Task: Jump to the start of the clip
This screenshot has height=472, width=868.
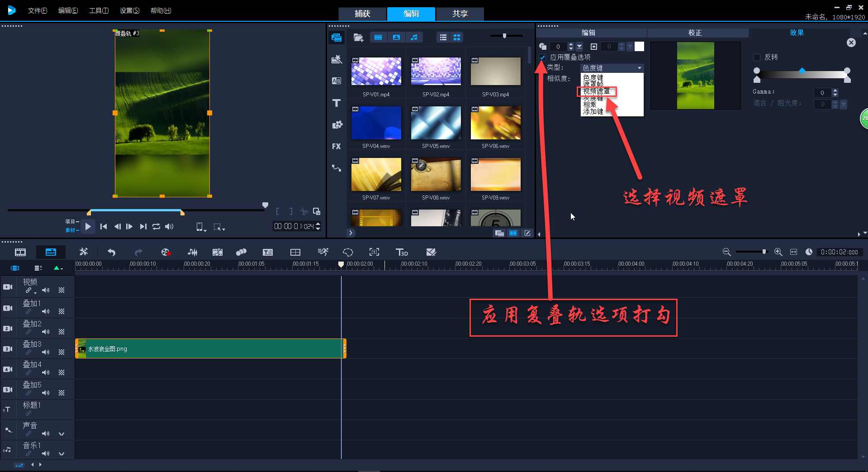Action: point(104,227)
